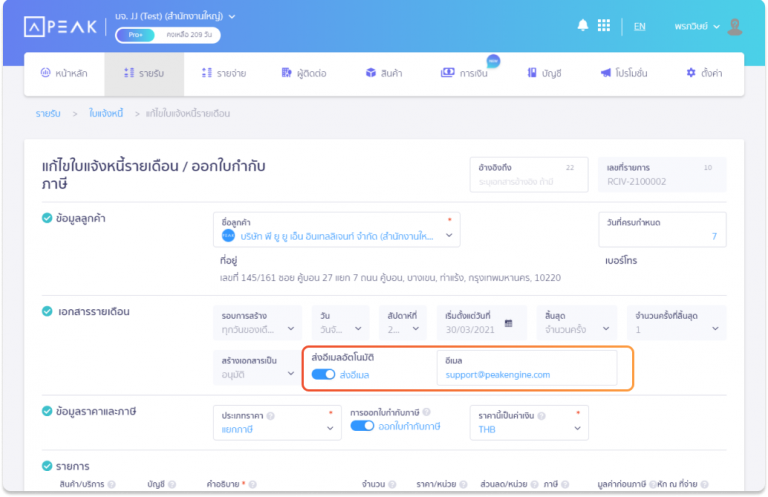Open the notifications bell
Viewport: 768px width, 497px height.
[x=582, y=25]
